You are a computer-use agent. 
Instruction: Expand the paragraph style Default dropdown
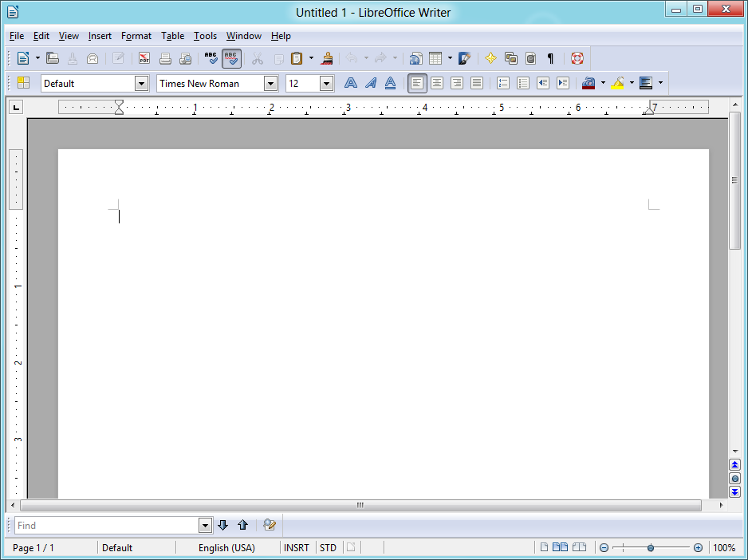pyautogui.click(x=141, y=84)
